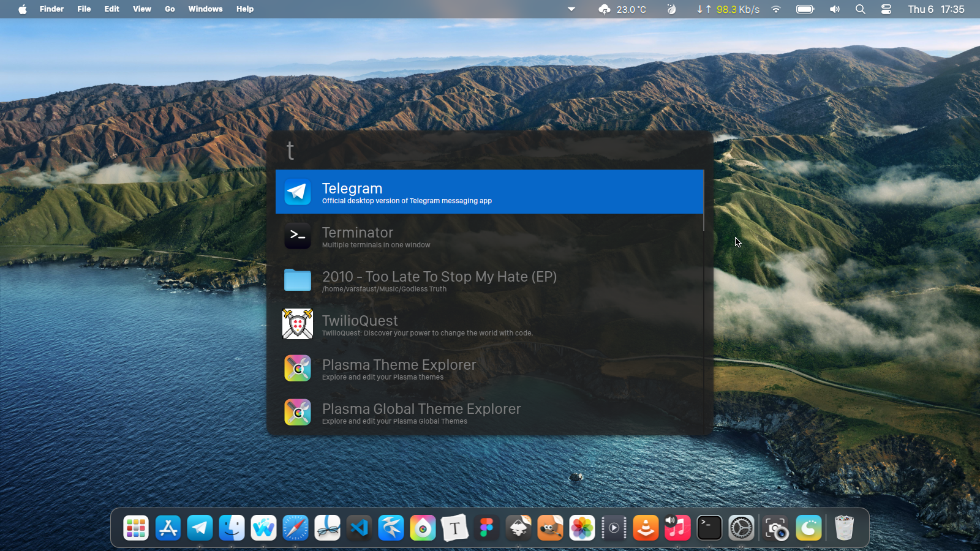The width and height of the screenshot is (980, 551).
Task: Open Visual Studio Code from dock
Action: coord(359,528)
